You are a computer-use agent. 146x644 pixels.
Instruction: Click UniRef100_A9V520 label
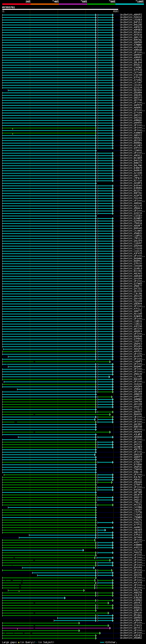point(131,351)
